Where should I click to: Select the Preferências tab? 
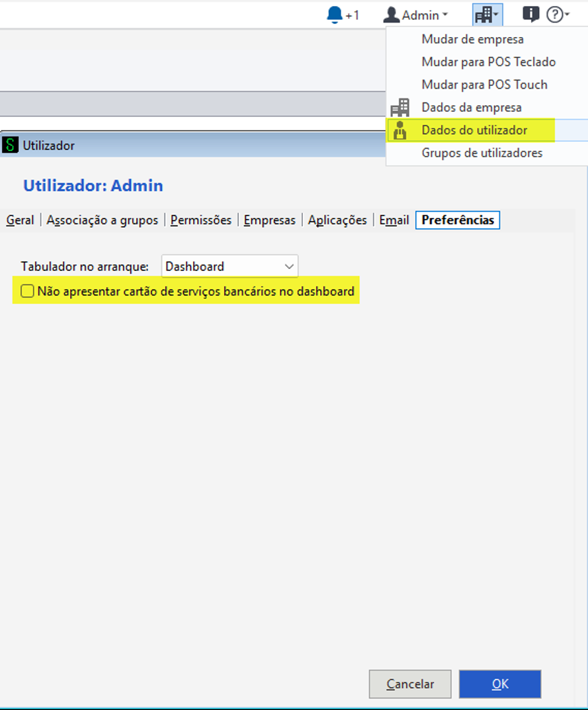[x=458, y=220]
